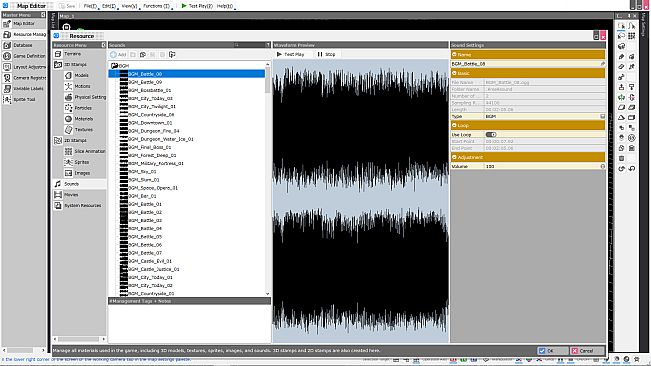Collapse the Adjustment section header
Viewport: 651px width, 366px height.
454,157
